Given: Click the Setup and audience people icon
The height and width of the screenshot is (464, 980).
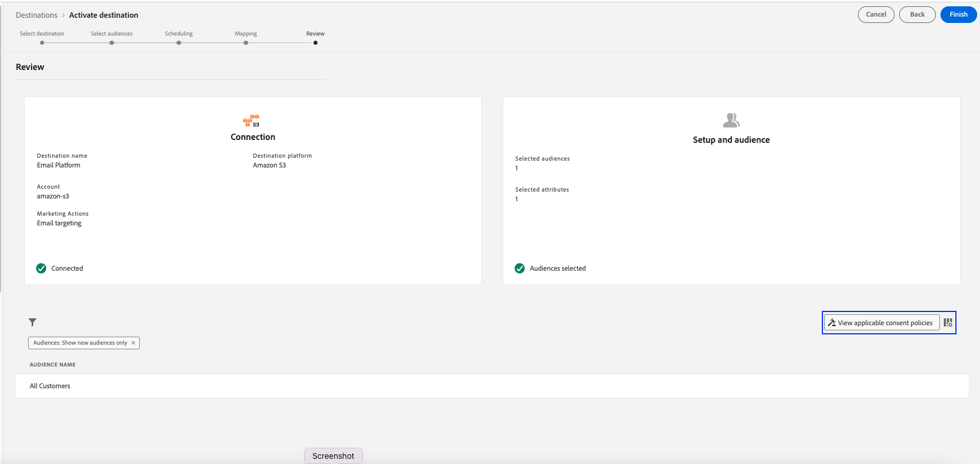Looking at the screenshot, I should coord(731,120).
